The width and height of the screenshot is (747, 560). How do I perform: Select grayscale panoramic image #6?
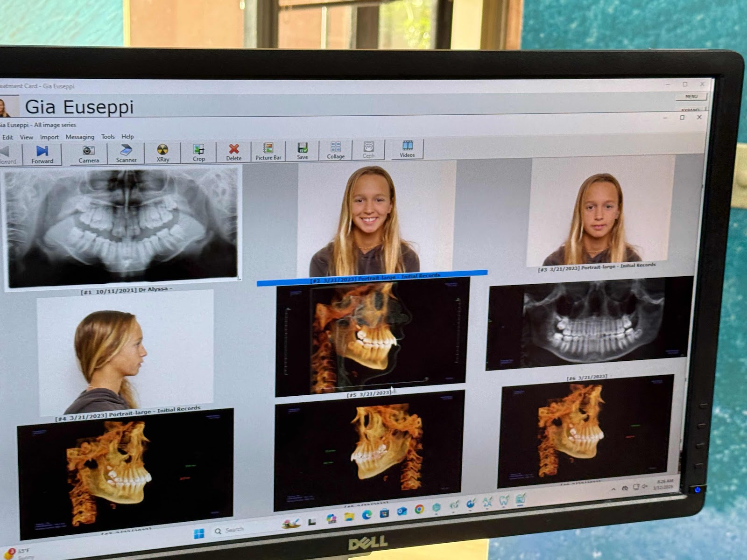point(588,324)
